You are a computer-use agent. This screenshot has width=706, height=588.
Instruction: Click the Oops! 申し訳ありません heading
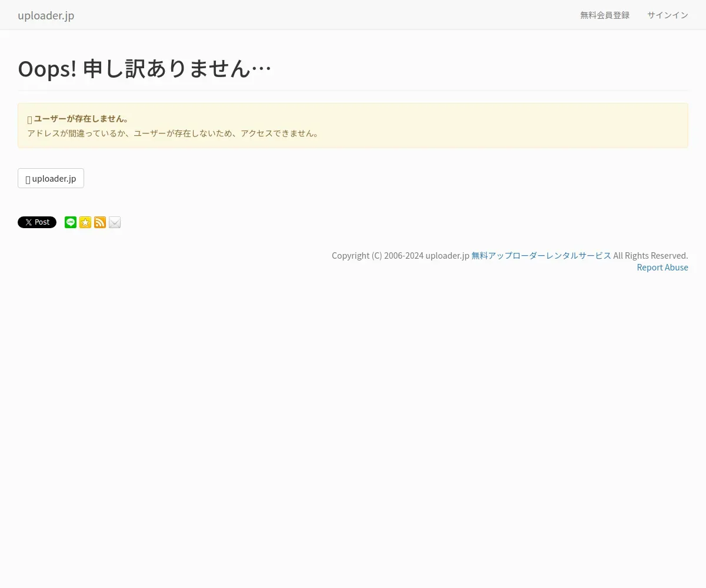144,69
